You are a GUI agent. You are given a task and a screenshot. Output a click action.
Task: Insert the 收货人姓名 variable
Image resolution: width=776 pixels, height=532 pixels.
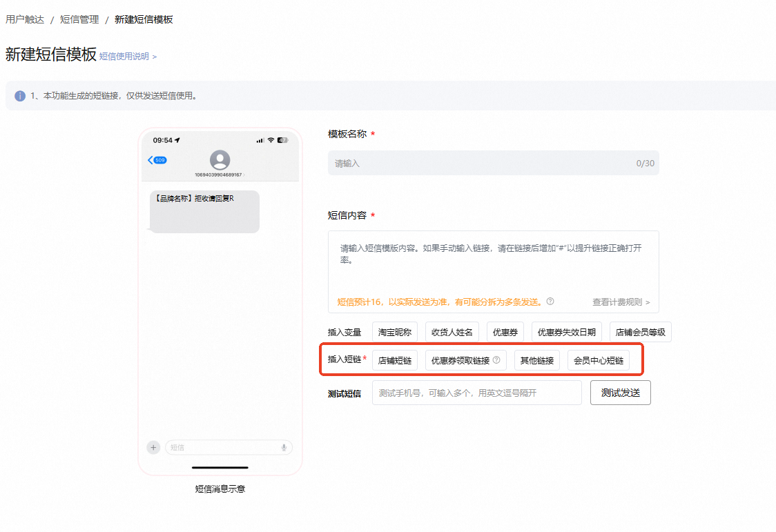(x=452, y=333)
